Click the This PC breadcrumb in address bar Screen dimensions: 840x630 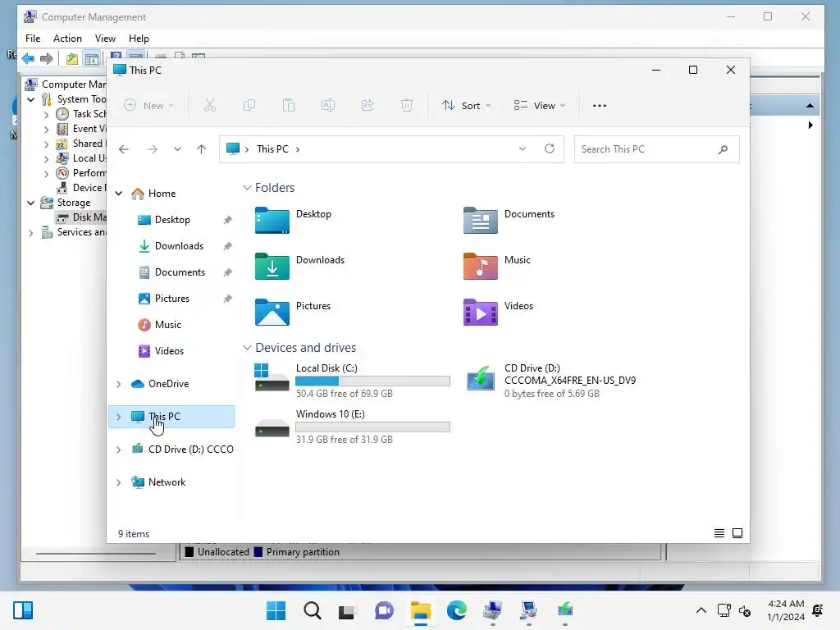272,149
